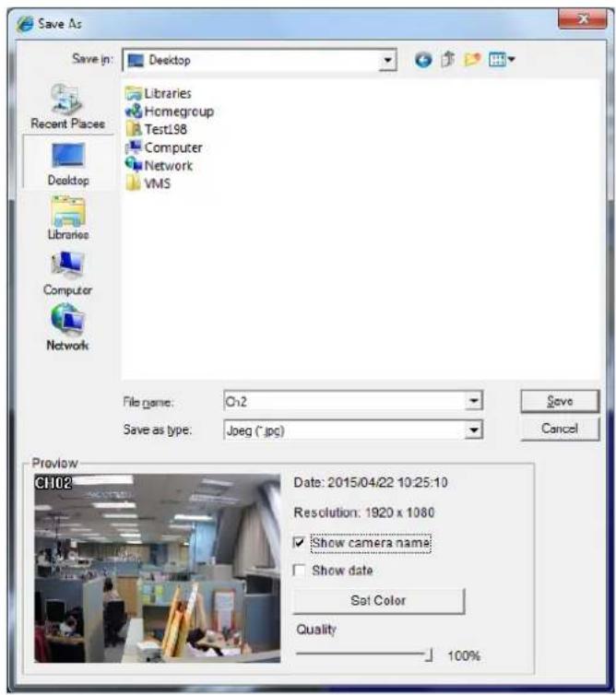The width and height of the screenshot is (616, 695).
Task: Click the 100% quality value
Action: pyautogui.click(x=464, y=655)
